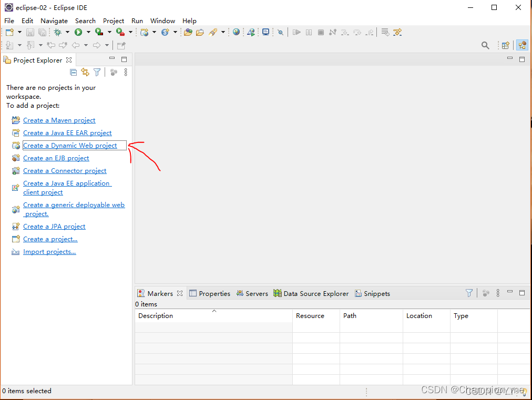Click Create a Maven project link
532x400 pixels.
point(59,120)
